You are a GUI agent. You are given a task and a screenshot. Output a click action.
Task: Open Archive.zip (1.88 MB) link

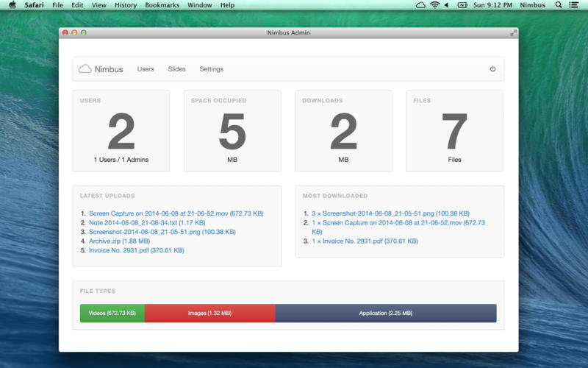click(119, 241)
